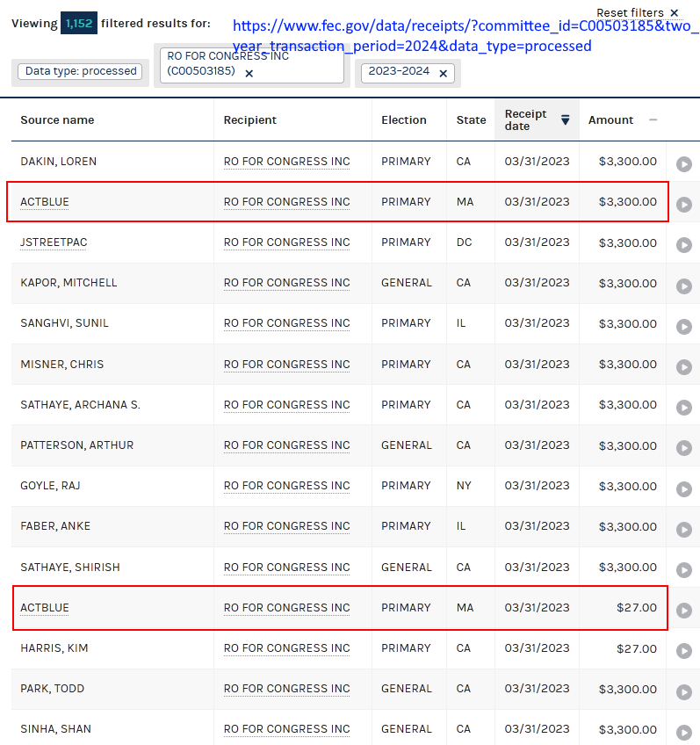
Task: Open recipient link in DAKIN, LOREN row
Action: tap(287, 162)
